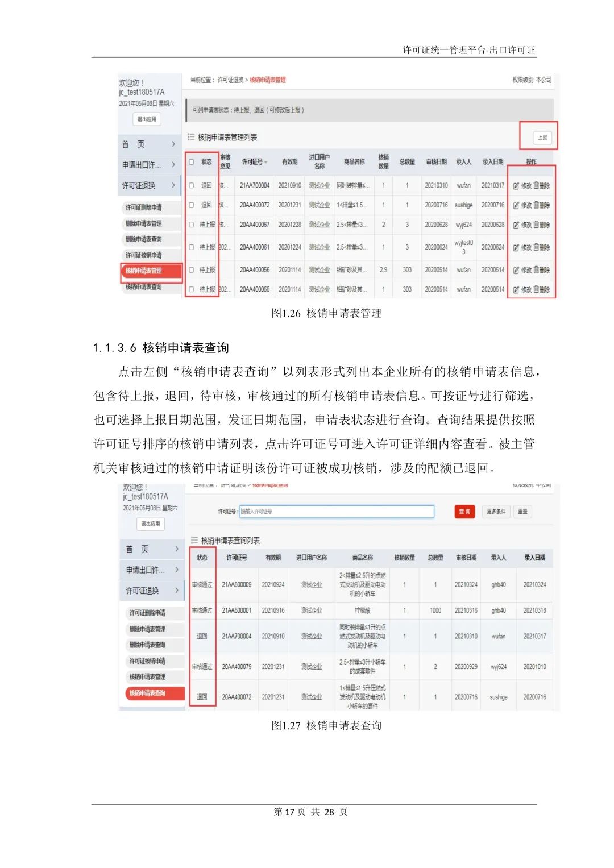614x868 pixels.
Task: Expand the 申请出口许... chevron in Figure 1.26 sidebar
Action: click(x=173, y=165)
